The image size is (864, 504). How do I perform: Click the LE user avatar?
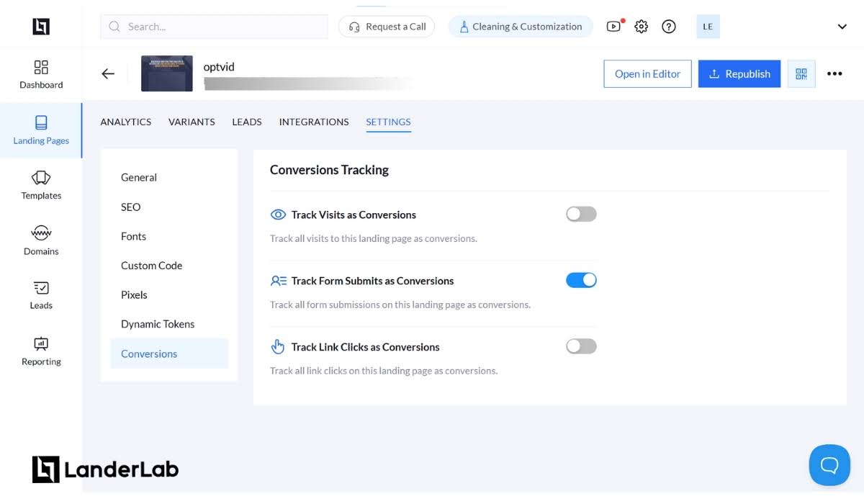(x=708, y=27)
